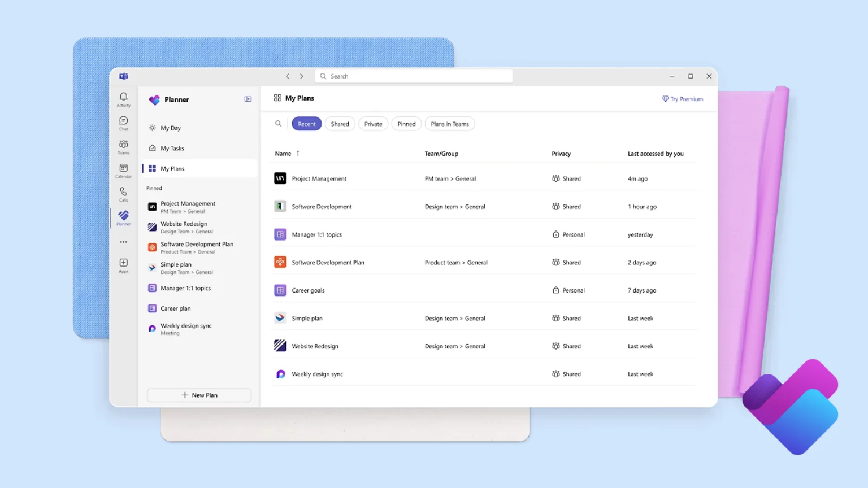The image size is (868, 488).
Task: Open Weekly design sync name in table
Action: [x=317, y=374]
